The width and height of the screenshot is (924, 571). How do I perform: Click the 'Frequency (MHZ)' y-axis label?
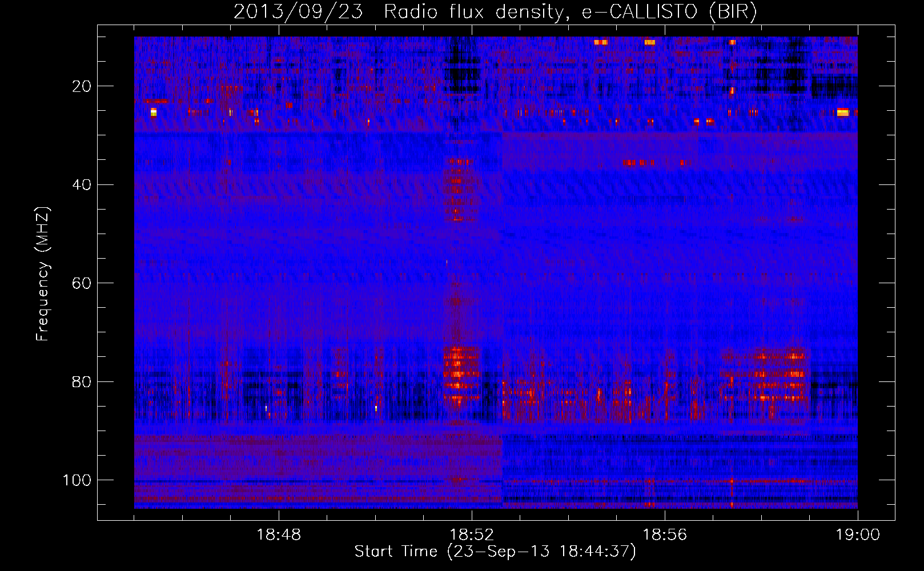pos(43,274)
